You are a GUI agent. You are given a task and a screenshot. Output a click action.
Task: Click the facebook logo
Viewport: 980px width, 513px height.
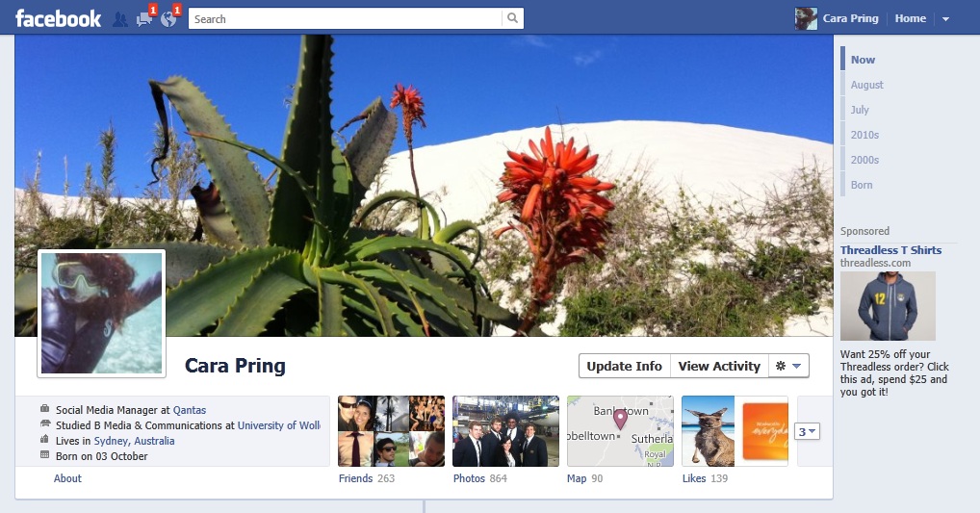pos(58,18)
